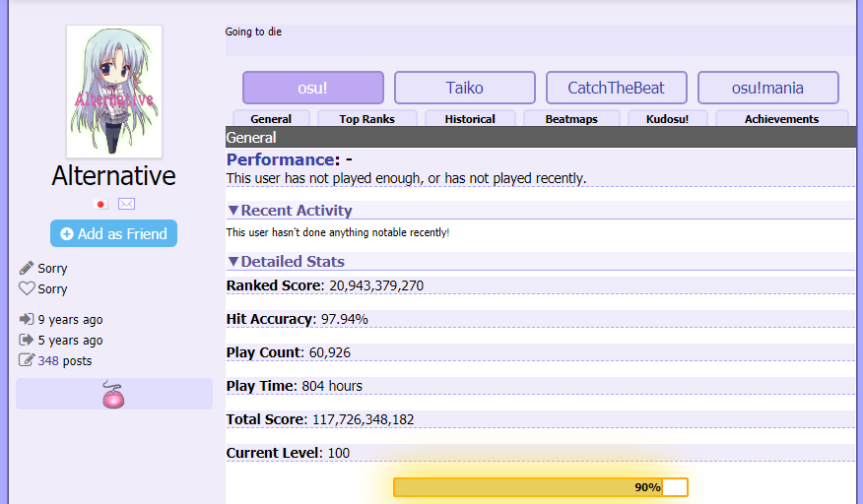Open the Alternative avatar image

[114, 92]
